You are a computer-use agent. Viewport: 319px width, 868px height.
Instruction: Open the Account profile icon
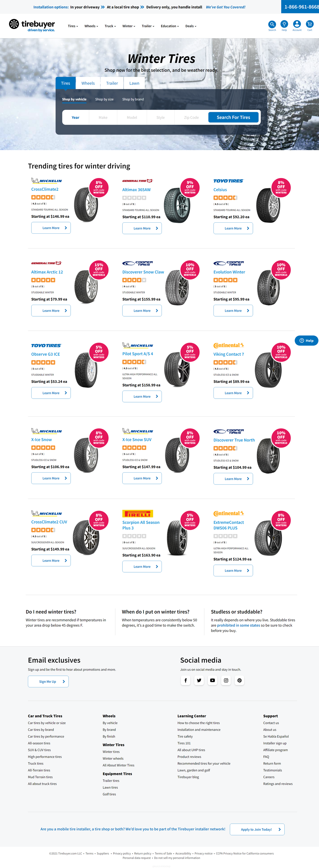[297, 24]
